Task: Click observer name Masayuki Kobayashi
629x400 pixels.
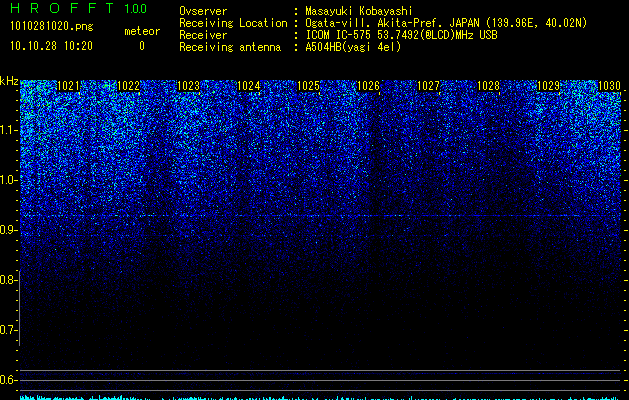Action: click(x=359, y=11)
